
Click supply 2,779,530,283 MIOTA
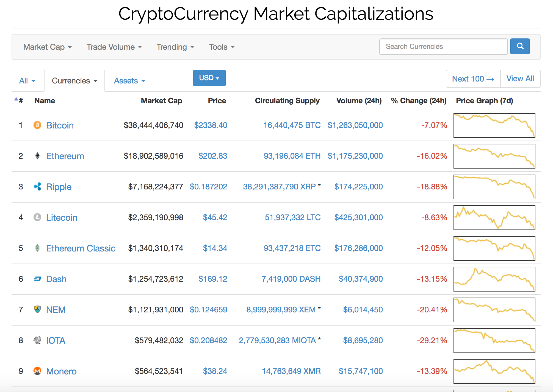[x=277, y=340]
